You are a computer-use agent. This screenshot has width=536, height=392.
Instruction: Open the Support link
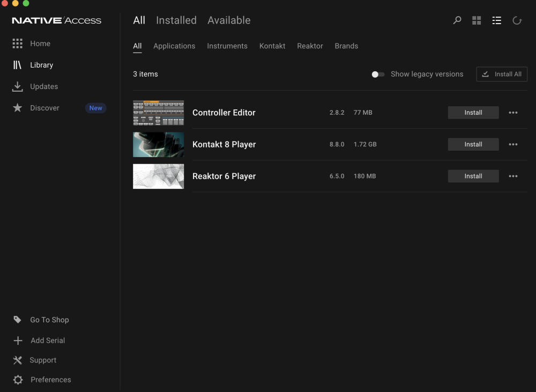[43, 360]
